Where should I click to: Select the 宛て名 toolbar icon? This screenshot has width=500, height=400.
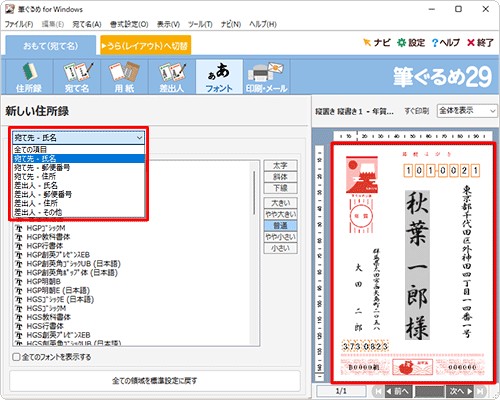click(77, 77)
